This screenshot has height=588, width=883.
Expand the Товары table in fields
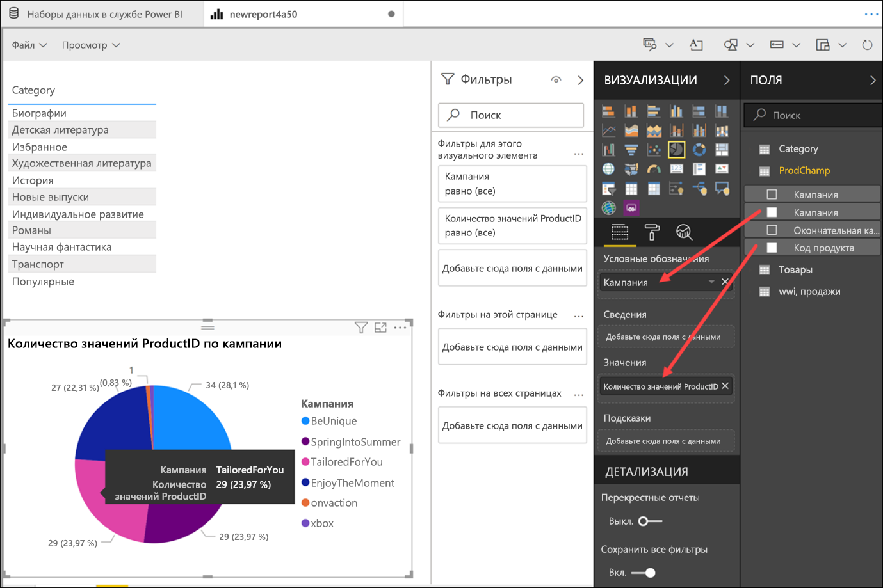tap(795, 270)
